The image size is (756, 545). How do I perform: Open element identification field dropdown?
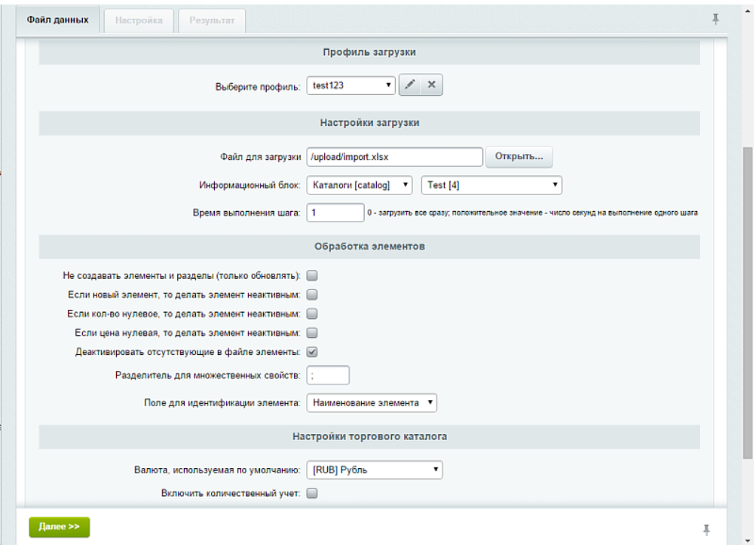click(372, 403)
